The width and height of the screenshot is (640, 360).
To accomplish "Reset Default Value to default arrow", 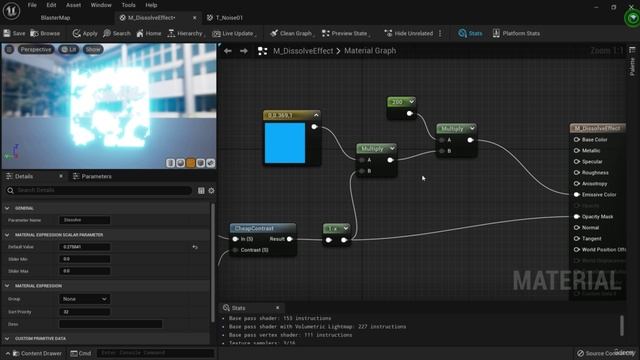I will [x=195, y=247].
